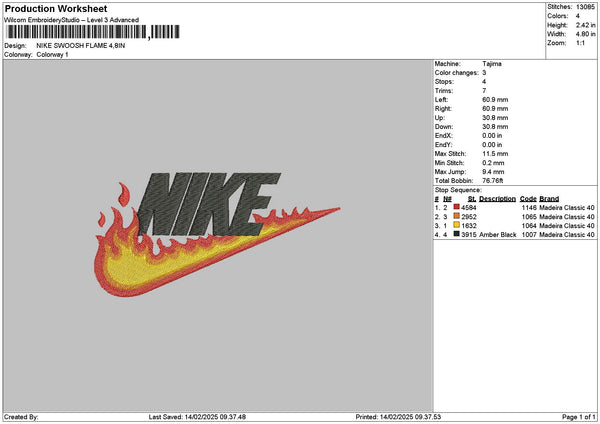Click the Colorway 1 value
Viewport: 600px width, 424px height.
pos(52,55)
